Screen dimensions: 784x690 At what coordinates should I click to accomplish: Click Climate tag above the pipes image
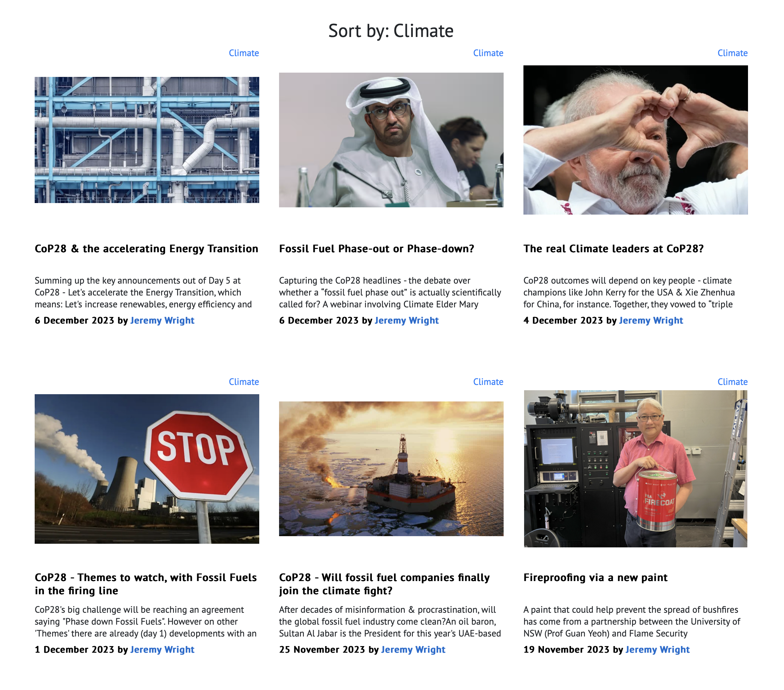pyautogui.click(x=244, y=53)
